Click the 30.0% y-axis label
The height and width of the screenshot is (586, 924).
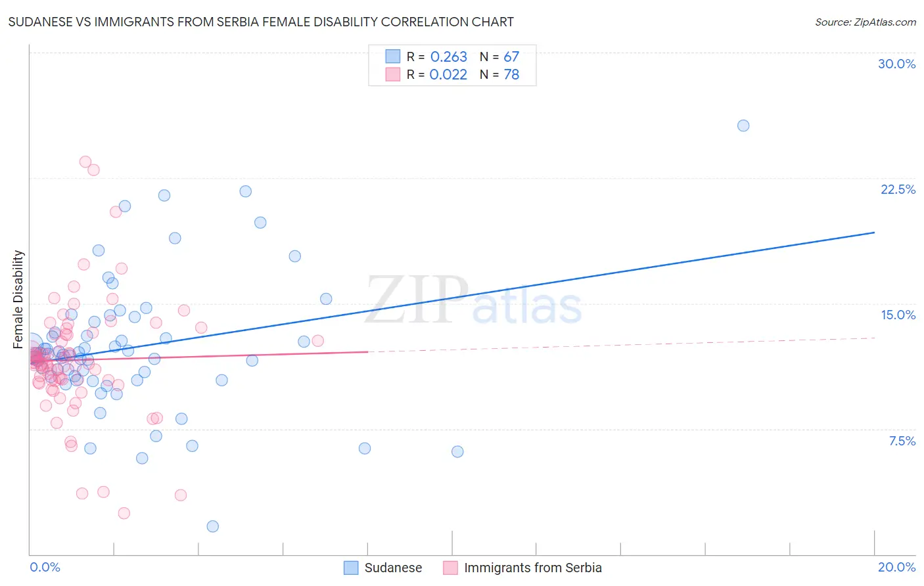pos(896,64)
